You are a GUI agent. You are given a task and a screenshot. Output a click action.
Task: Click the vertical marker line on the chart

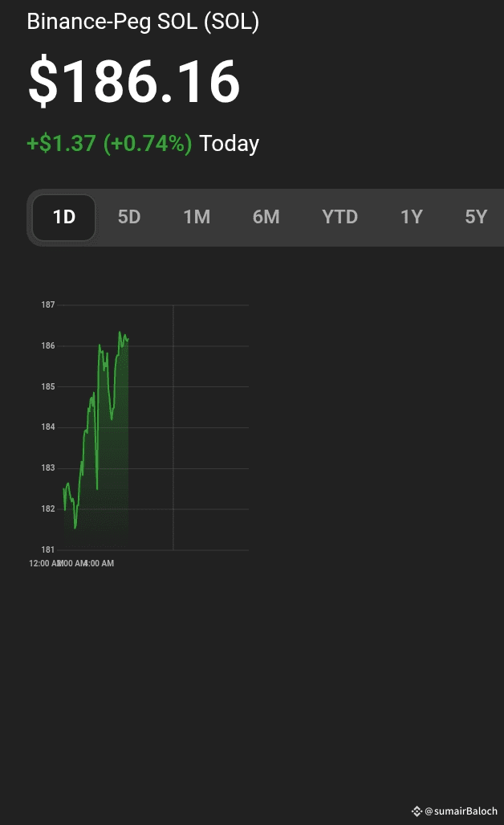click(x=173, y=427)
